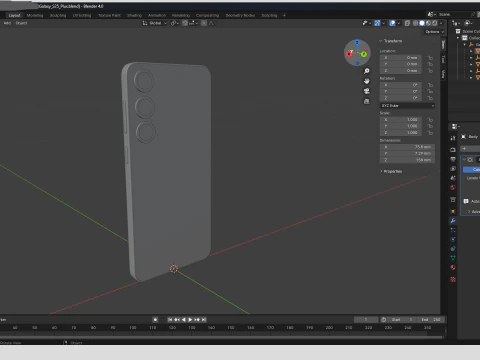Open outliner display mode dropdown
The width and height of the screenshot is (480, 360).
click(x=468, y=23)
